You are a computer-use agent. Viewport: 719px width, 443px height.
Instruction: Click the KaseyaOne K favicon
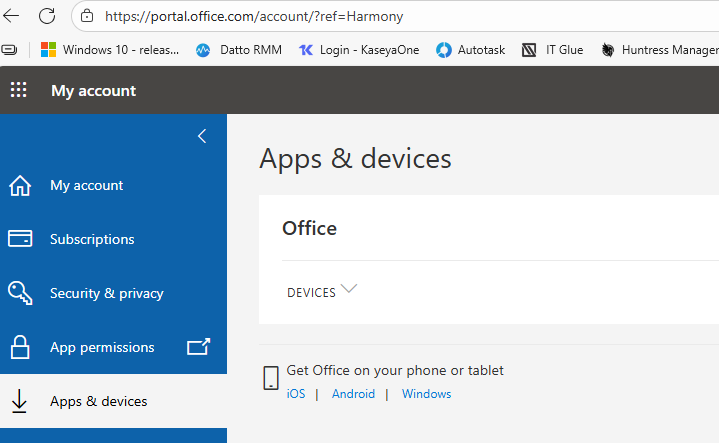tap(306, 50)
